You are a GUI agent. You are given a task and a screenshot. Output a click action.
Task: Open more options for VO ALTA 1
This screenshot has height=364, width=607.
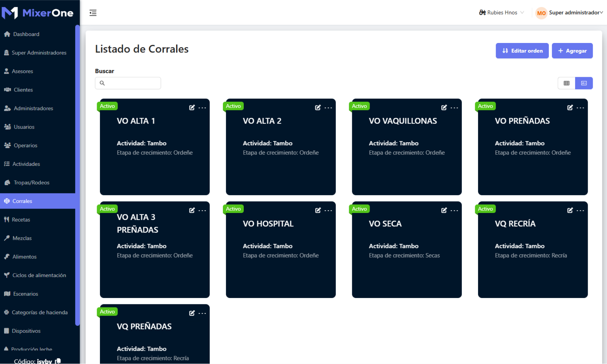pos(202,108)
